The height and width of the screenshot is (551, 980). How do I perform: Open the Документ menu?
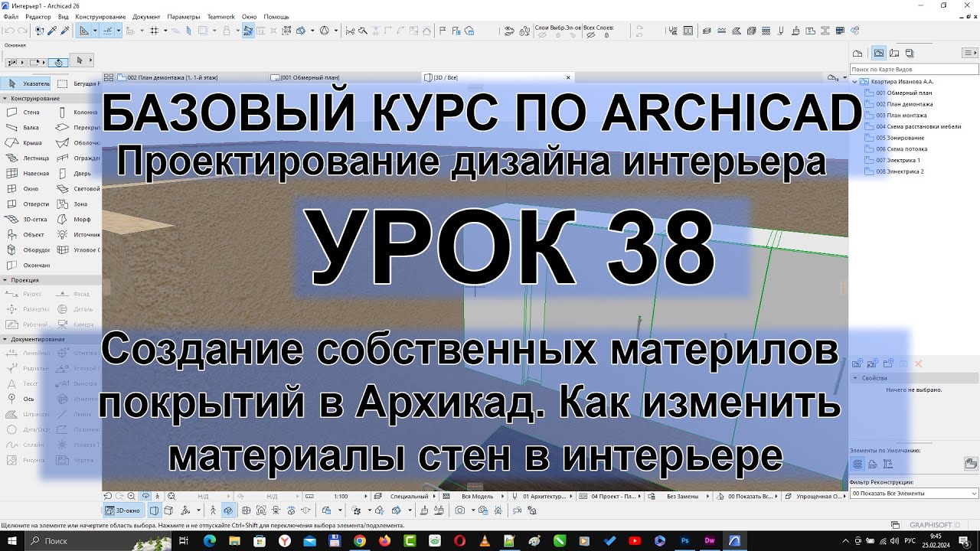tap(146, 16)
